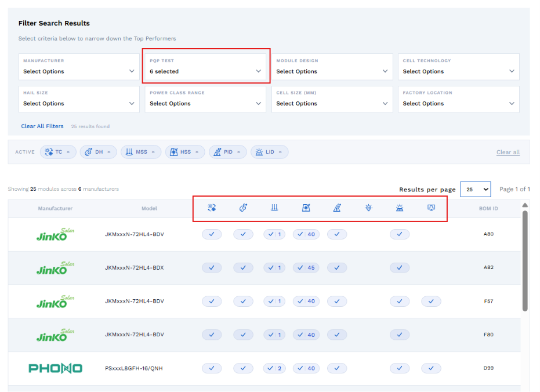This screenshot has height=392, width=540.
Task: Click the vertical scrollbar thumb of results table
Action: tap(525, 260)
